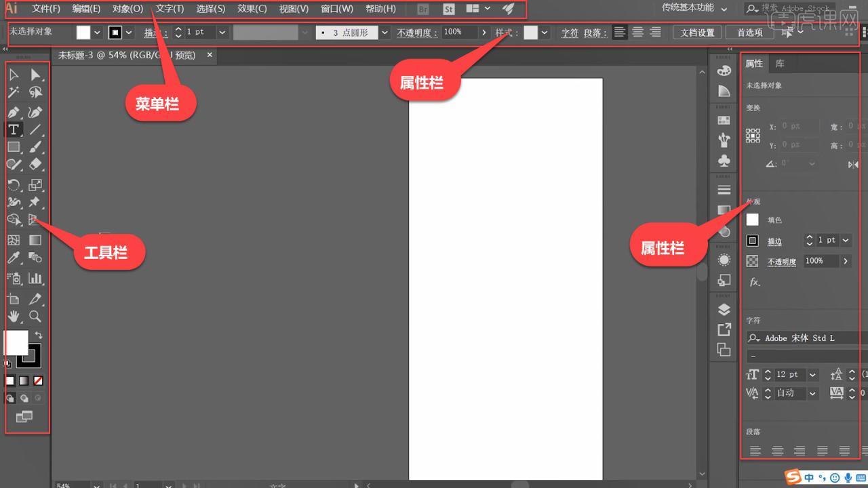Set paint mode to Gradient

tap(24, 381)
